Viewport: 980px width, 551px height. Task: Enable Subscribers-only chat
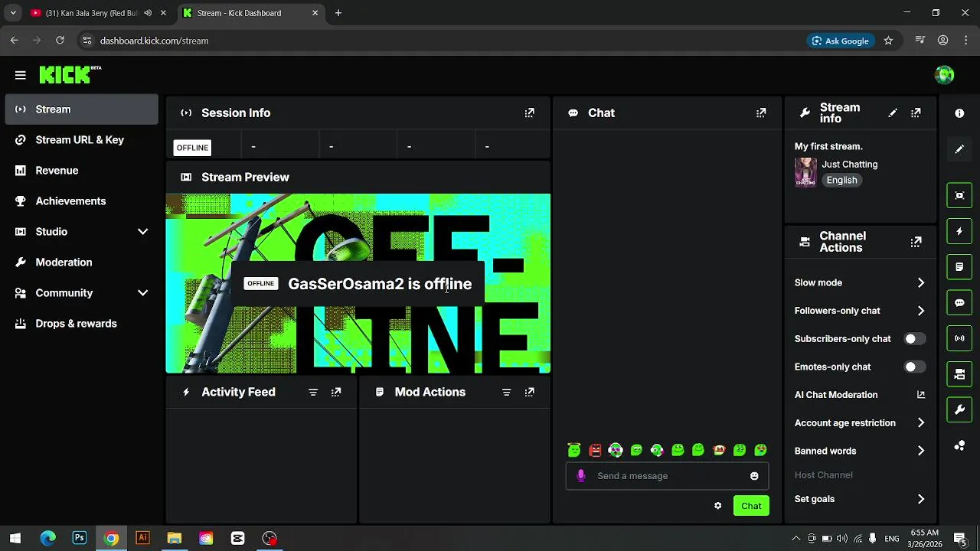pos(914,338)
